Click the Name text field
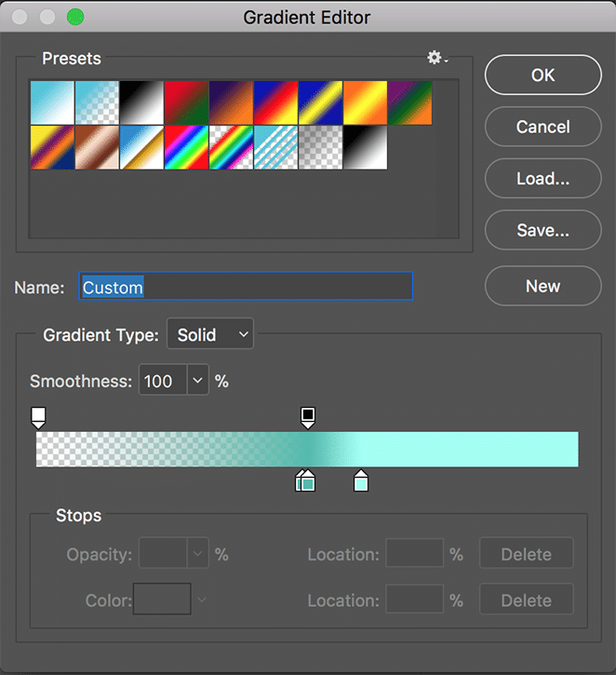The height and width of the screenshot is (675, 616). click(x=246, y=287)
